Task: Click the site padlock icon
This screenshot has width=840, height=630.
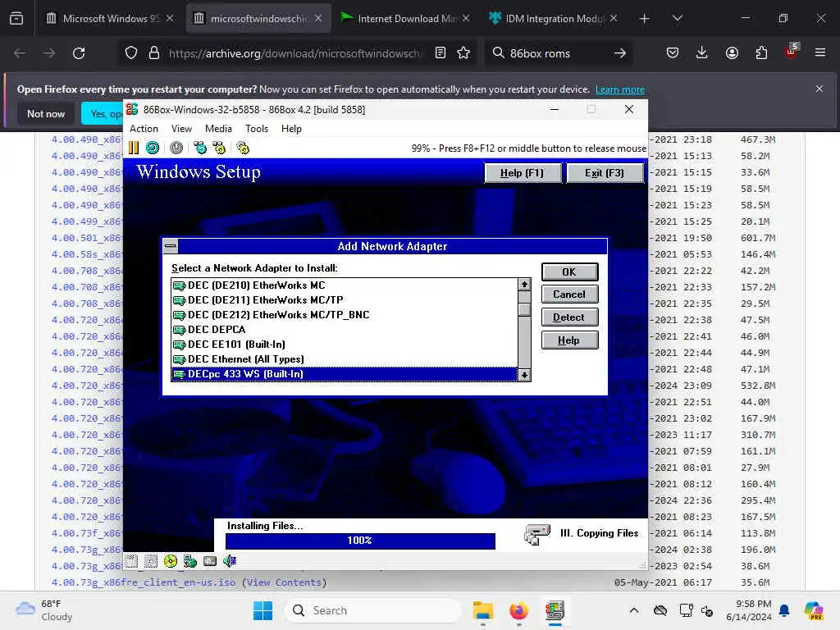Action: coord(154,53)
